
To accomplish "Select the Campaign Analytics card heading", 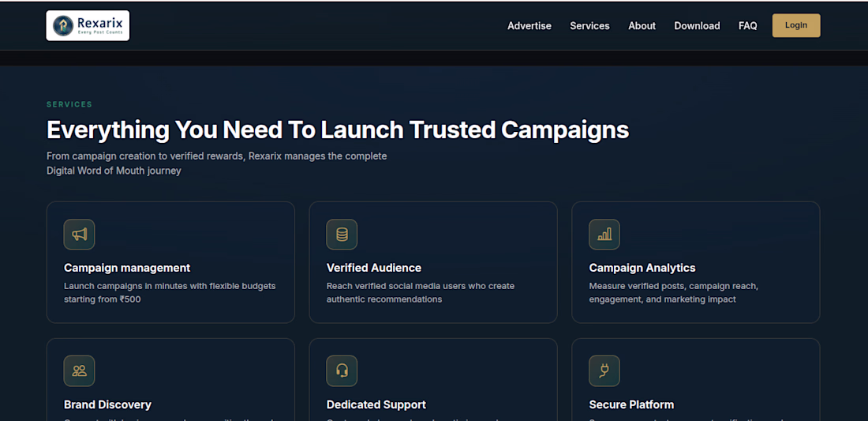I will tap(642, 268).
